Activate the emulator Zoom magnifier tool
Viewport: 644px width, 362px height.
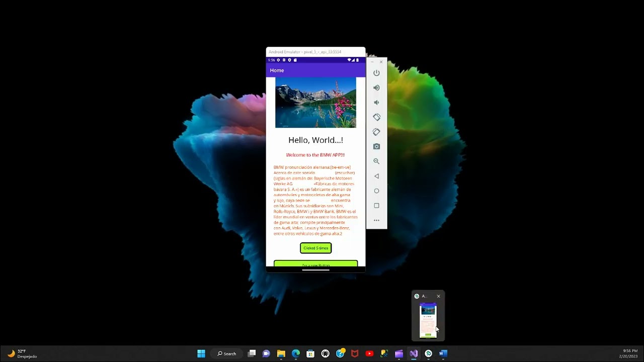[376, 161]
